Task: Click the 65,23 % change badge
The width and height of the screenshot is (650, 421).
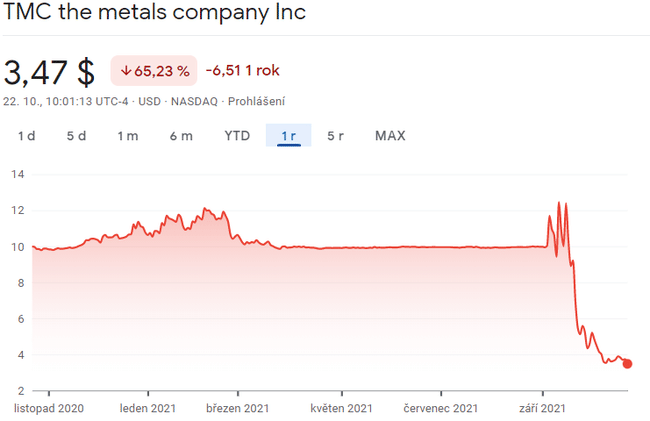Action: click(x=153, y=71)
